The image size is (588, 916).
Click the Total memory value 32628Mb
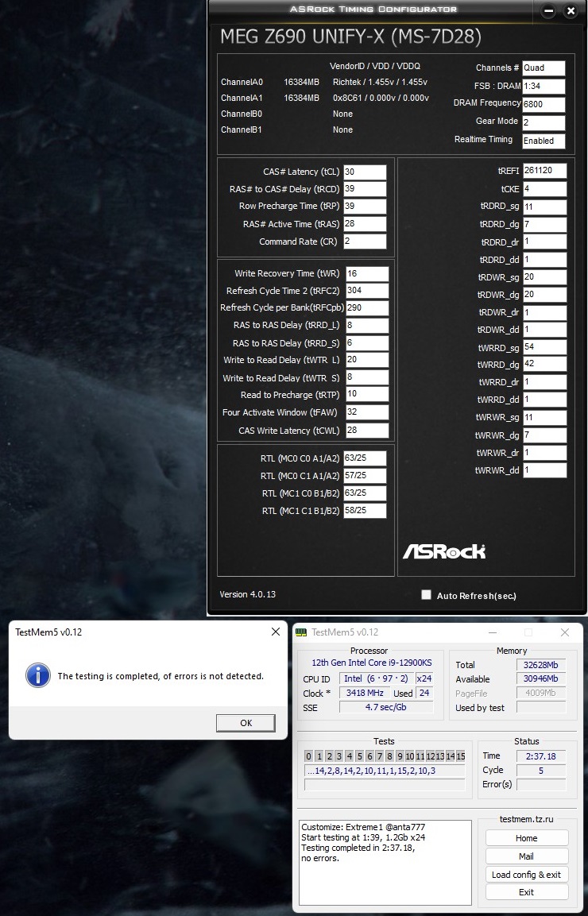click(541, 665)
